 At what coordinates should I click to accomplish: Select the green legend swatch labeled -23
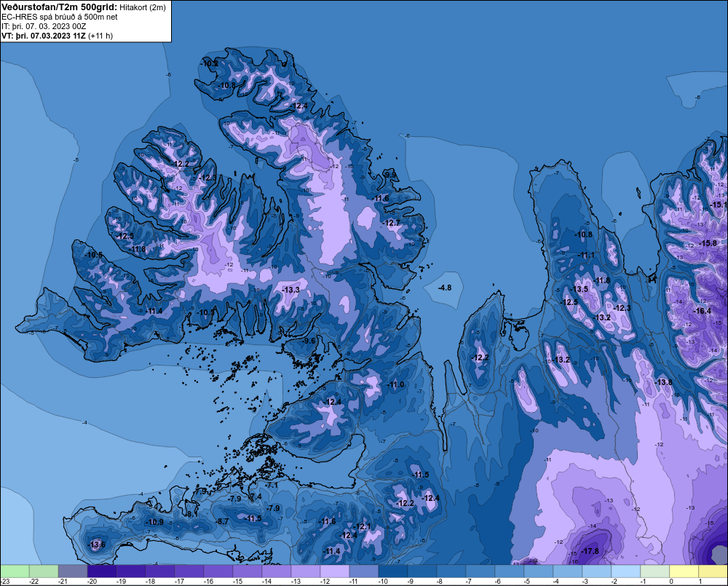pos(15,571)
